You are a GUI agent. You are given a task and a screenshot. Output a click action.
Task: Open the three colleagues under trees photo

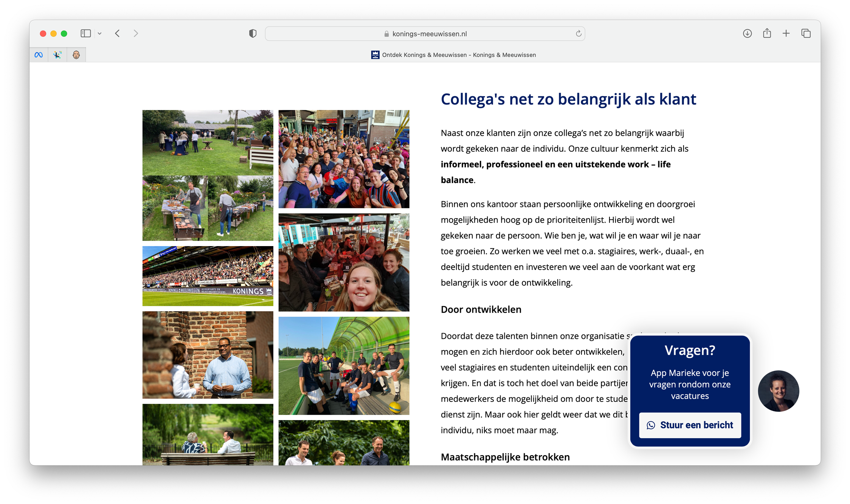click(x=344, y=443)
